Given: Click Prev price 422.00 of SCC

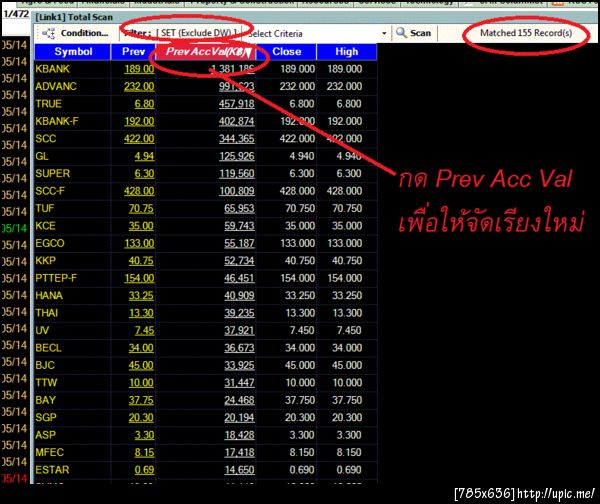Looking at the screenshot, I should (x=139, y=139).
